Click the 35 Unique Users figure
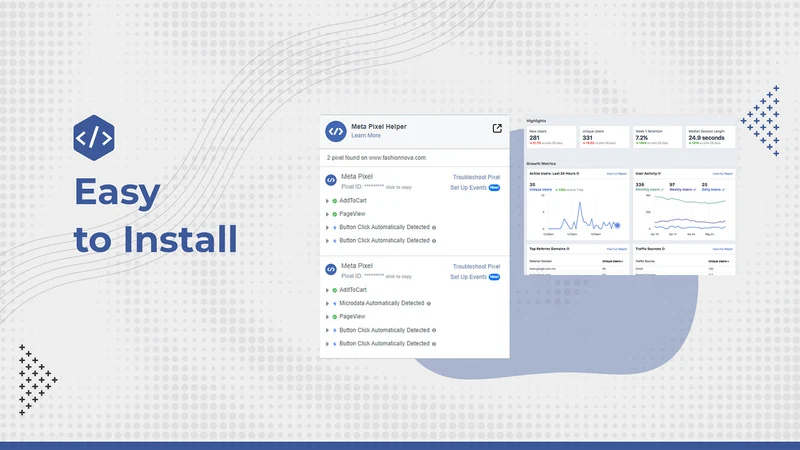This screenshot has width=800, height=450. (533, 185)
